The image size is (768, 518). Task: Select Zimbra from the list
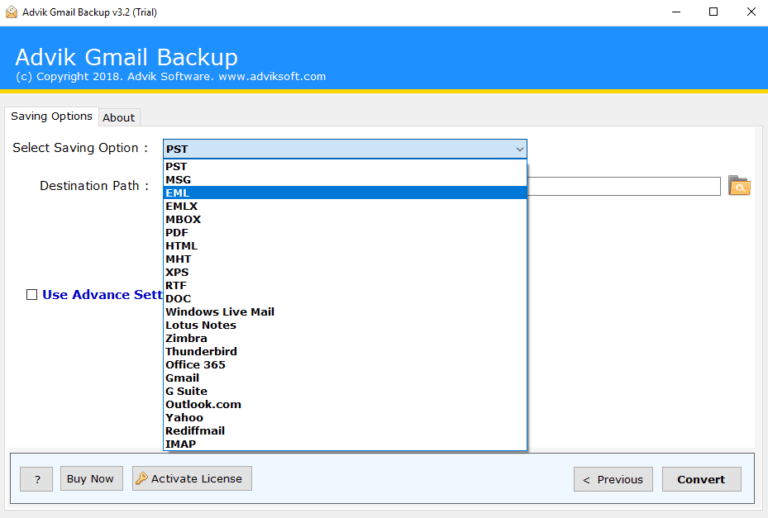pyautogui.click(x=345, y=338)
